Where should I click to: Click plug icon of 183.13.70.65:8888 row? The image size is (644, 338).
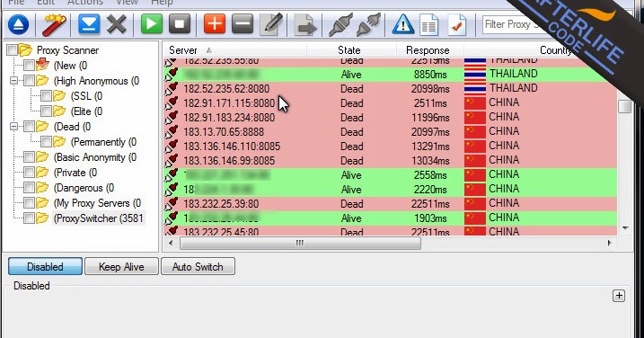tap(172, 132)
